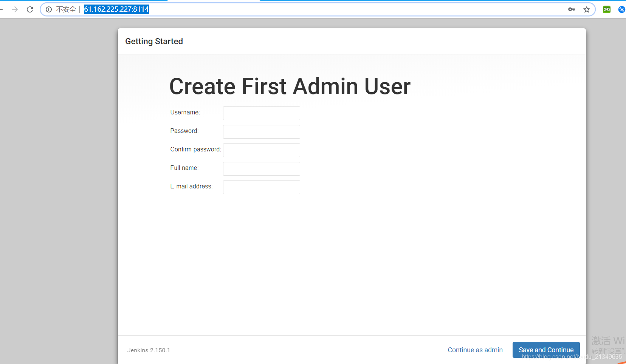Click the Username label
Screen dimensions: 626x364
pos(185,112)
